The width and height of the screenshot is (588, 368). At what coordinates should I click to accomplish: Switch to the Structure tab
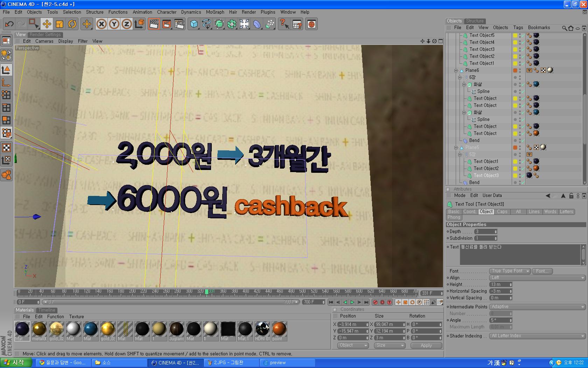475,21
